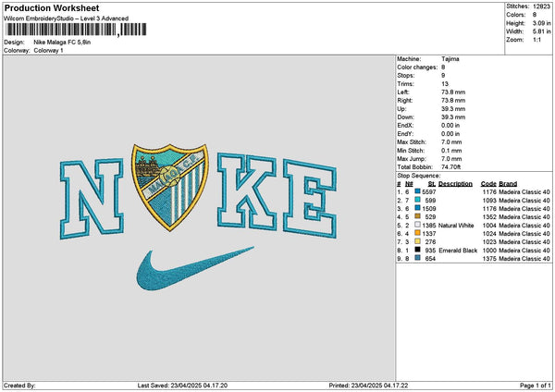Viewport: 555px width, 392px height.
Task: Click the 'Max Stitch:' label
Action: coord(412,142)
